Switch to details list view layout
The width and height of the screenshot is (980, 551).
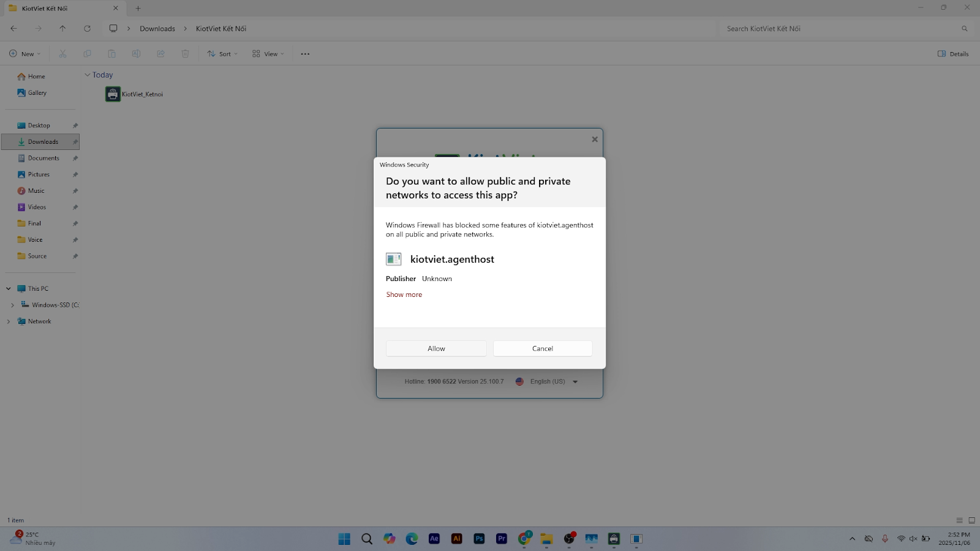(x=959, y=520)
